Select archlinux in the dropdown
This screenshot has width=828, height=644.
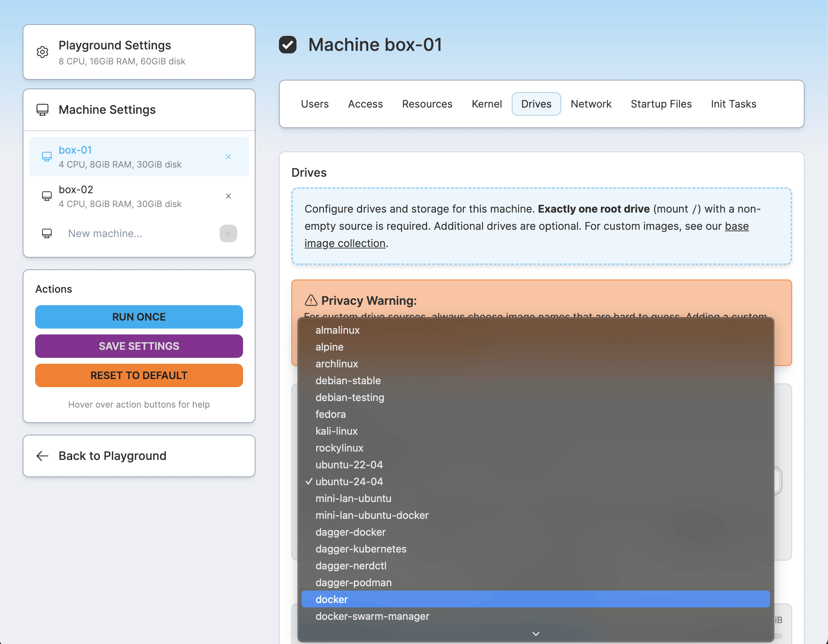(535, 363)
